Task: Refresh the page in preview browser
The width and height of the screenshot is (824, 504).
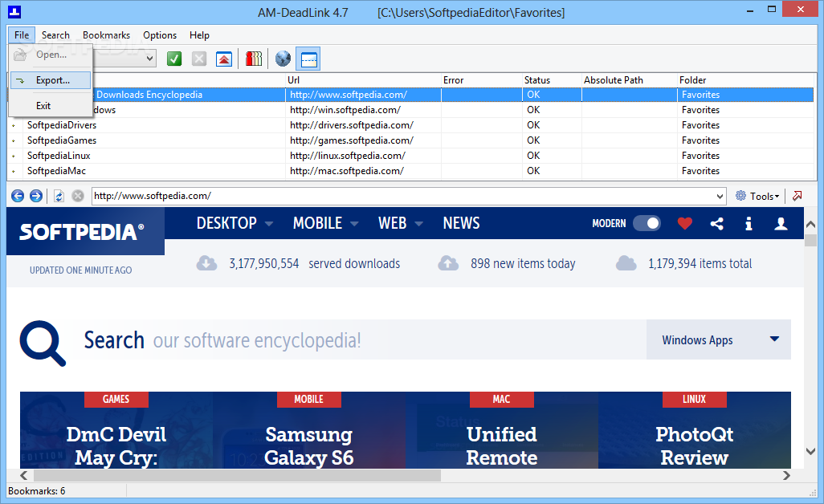Action: 59,196
